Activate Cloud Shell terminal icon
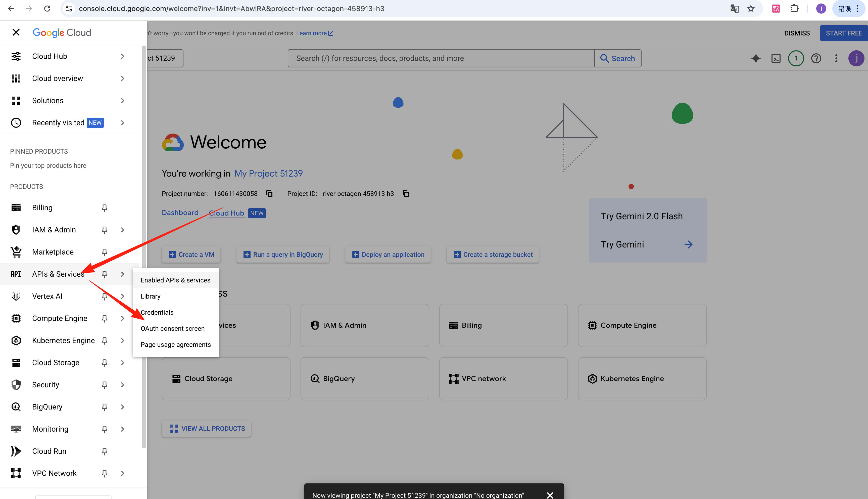The width and height of the screenshot is (868, 499). point(776,59)
